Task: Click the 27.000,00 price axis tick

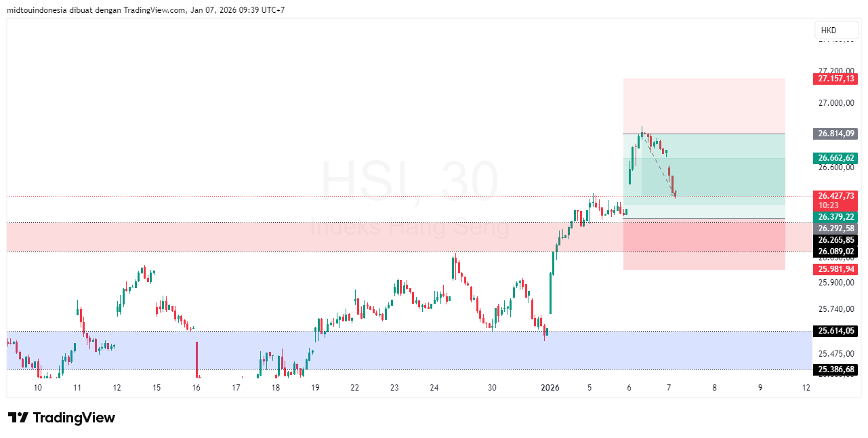Action: click(835, 103)
